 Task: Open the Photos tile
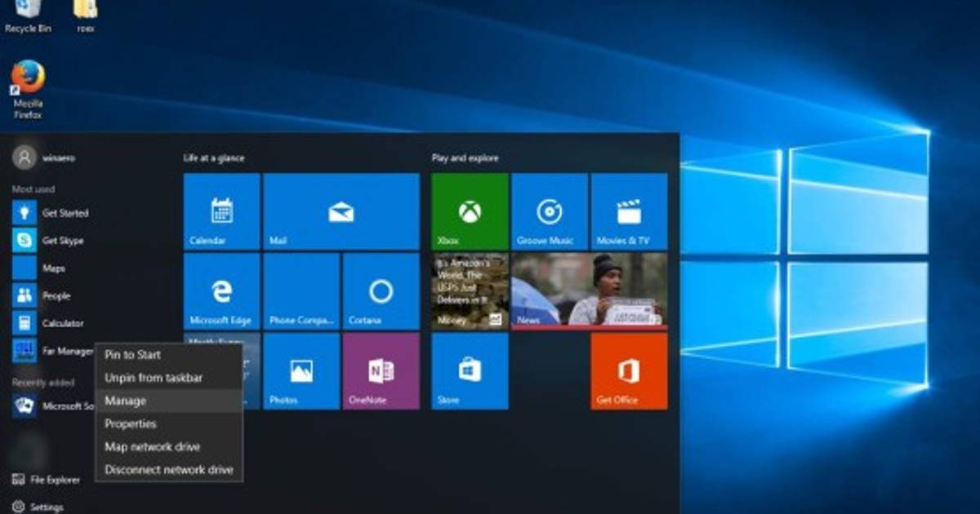tap(301, 371)
